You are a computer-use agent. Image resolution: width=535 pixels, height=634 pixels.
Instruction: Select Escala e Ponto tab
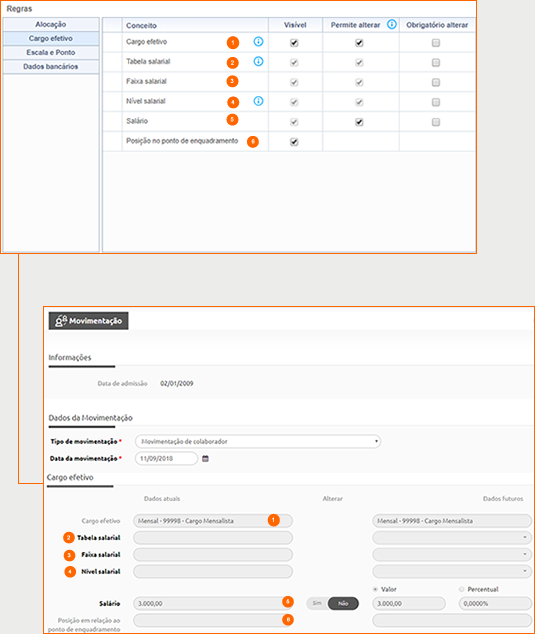51,53
